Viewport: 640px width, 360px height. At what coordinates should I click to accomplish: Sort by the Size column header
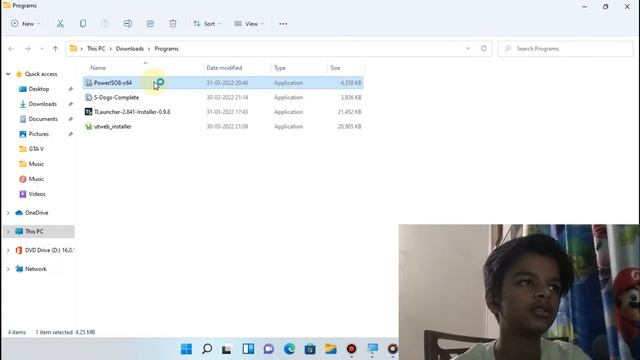click(335, 68)
